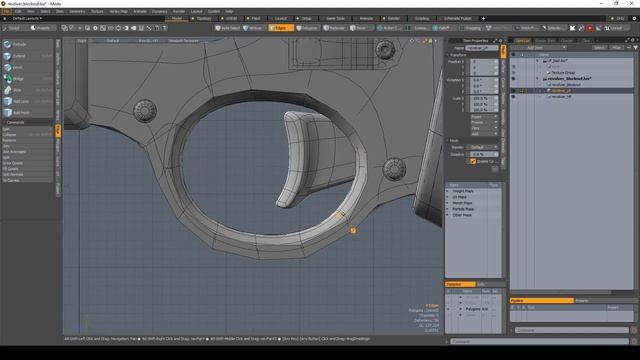Click the red record button in toolbar
Image resolution: width=640 pixels, height=360 pixels.
coord(590,28)
